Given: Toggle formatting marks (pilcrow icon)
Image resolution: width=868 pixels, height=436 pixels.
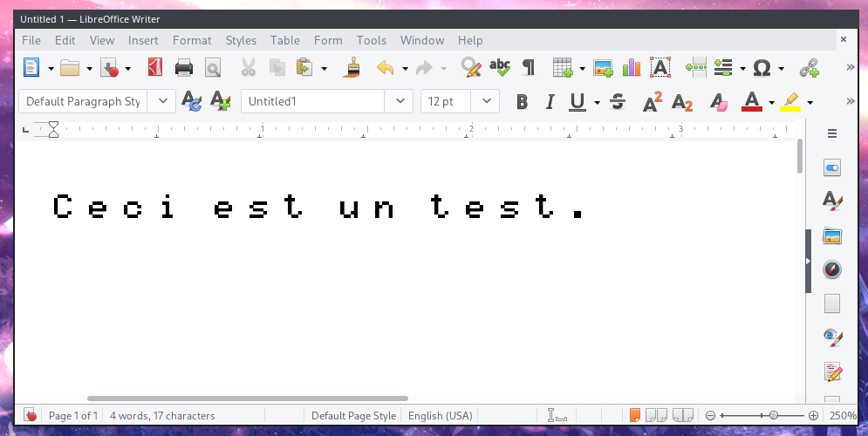Looking at the screenshot, I should (530, 67).
